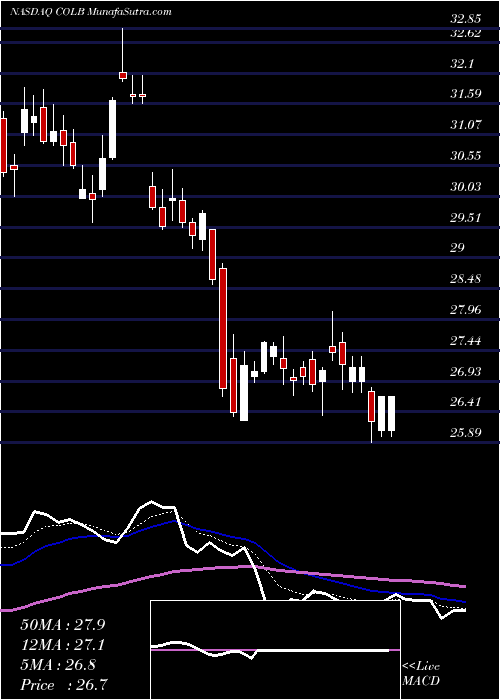The image size is (500, 700).
Task: Click the 26.41 price level label
Action: (x=466, y=403)
